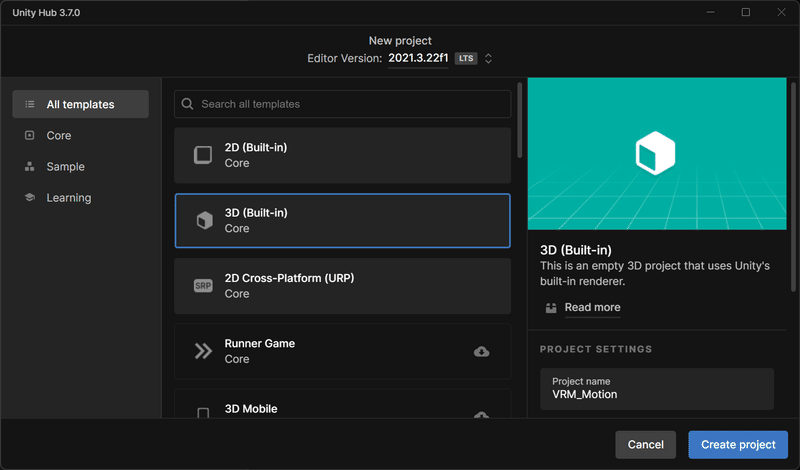Image resolution: width=800 pixels, height=470 pixels.
Task: Click the template list vertical scrollbar
Action: pyautogui.click(x=519, y=120)
